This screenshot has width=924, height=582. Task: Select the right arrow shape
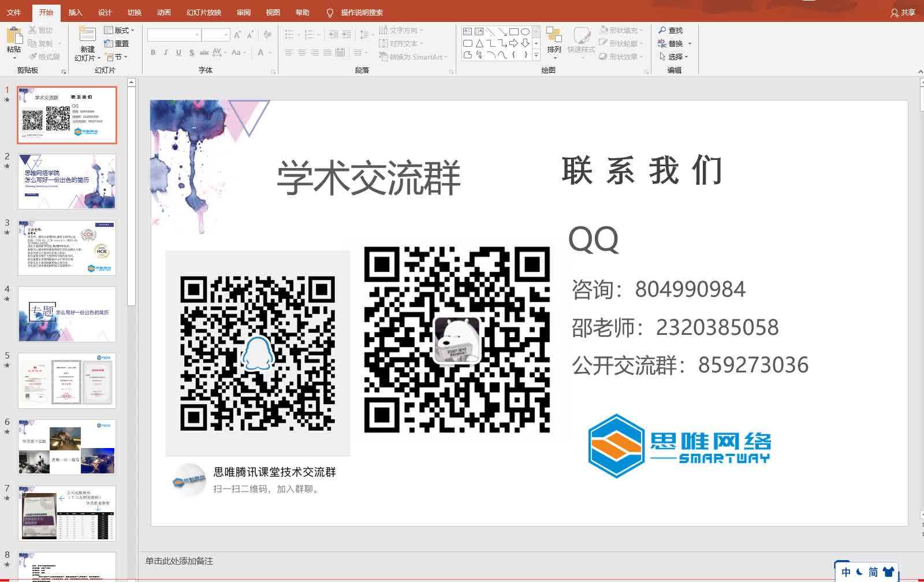pyautogui.click(x=513, y=43)
